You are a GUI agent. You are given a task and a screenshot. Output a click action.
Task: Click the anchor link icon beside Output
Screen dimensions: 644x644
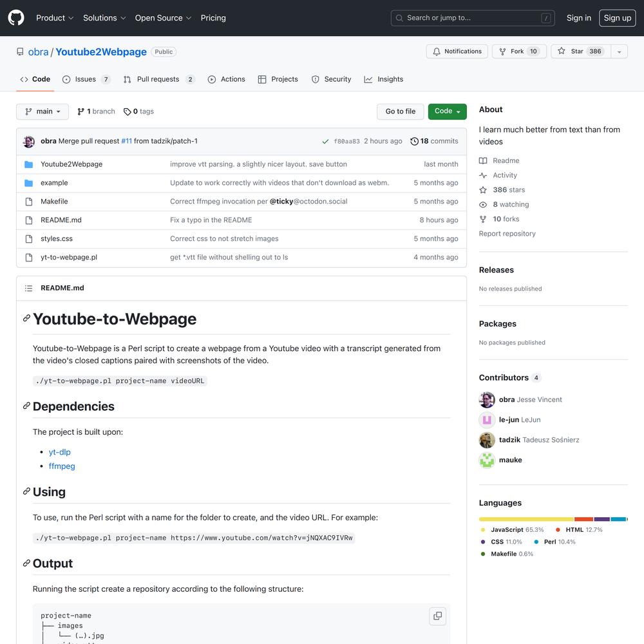(26, 563)
